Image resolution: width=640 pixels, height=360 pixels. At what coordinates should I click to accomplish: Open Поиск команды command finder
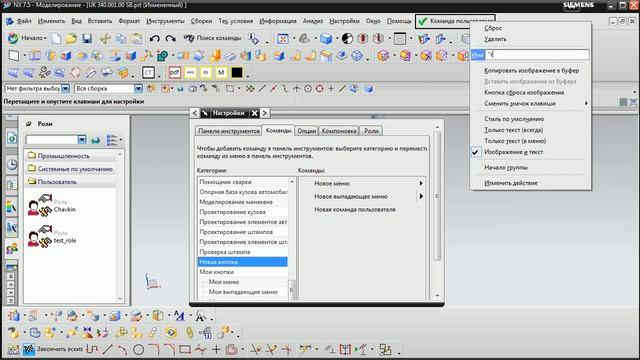(x=213, y=38)
